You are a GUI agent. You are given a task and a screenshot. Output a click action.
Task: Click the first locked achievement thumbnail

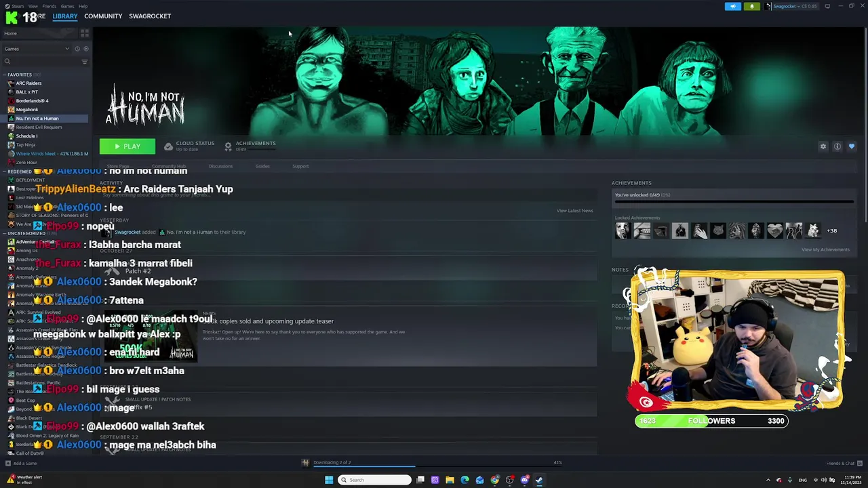click(623, 231)
